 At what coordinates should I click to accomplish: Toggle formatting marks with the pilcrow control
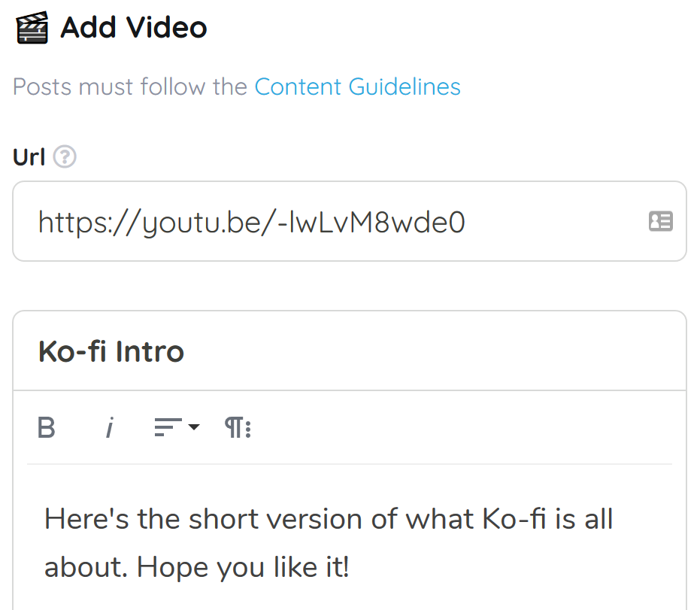coord(235,426)
